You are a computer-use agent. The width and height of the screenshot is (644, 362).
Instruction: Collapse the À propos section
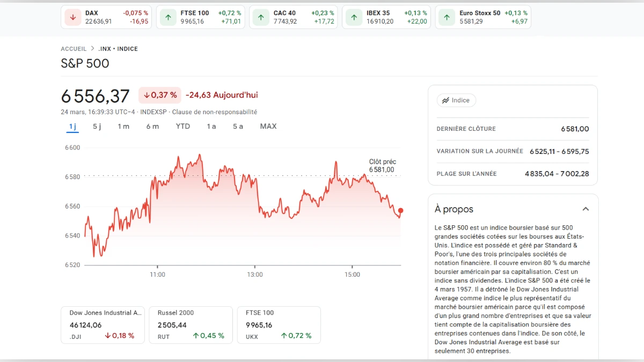point(586,208)
